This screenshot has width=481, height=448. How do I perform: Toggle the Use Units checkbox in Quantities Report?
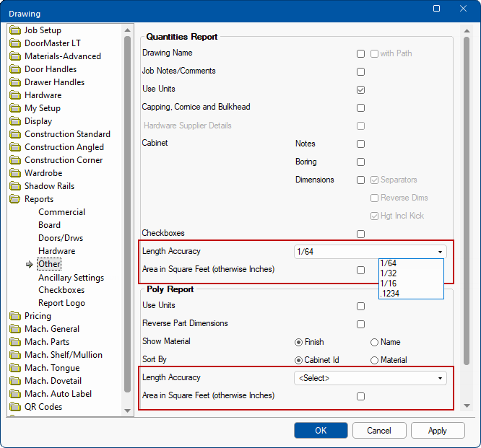pyautogui.click(x=360, y=89)
